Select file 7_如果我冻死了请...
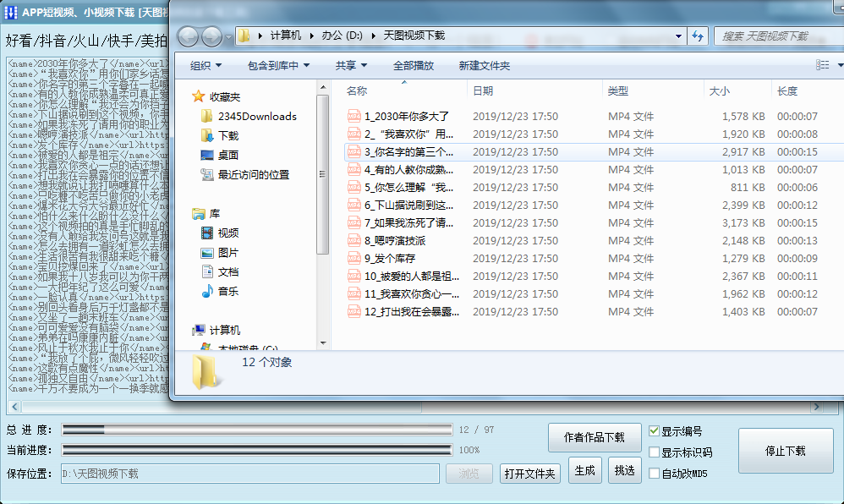Viewport: 844px width, 504px height. (408, 223)
